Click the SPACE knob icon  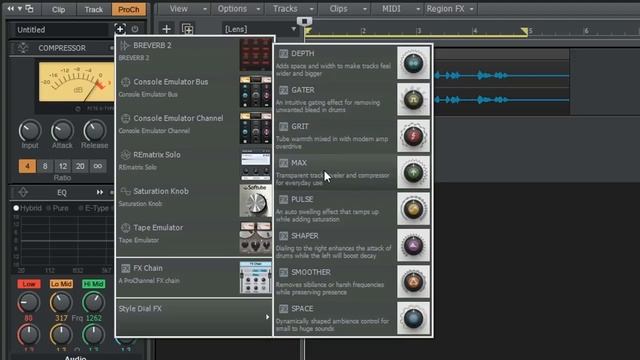click(x=413, y=318)
